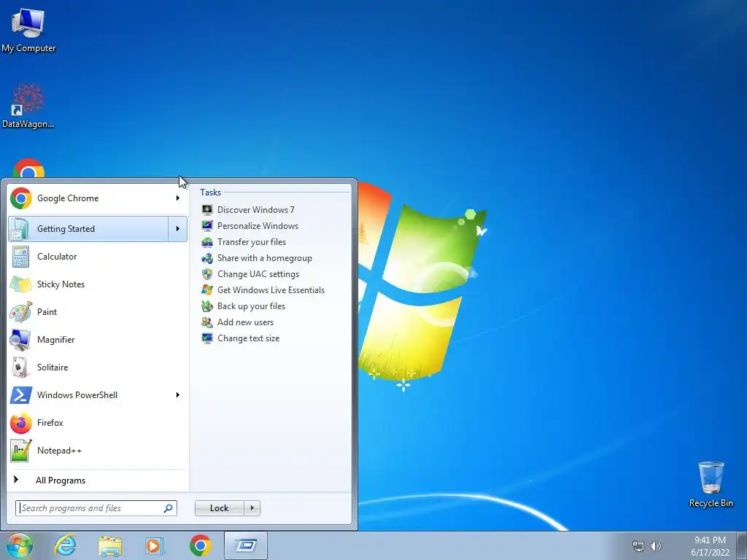Select the partially hidden Chrome desktop icon
Image resolution: width=747 pixels, height=560 pixels.
click(28, 168)
